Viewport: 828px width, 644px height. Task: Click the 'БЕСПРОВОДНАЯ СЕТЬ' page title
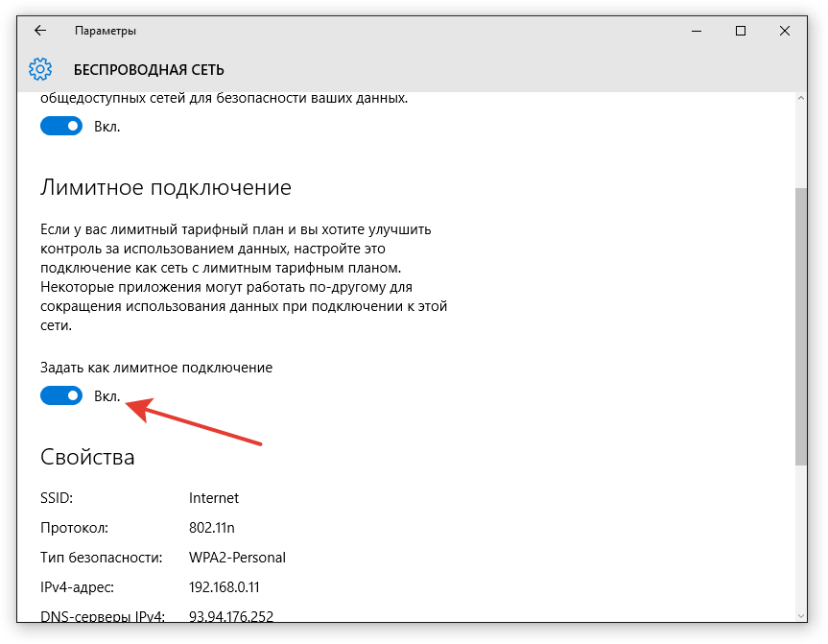pyautogui.click(x=149, y=70)
